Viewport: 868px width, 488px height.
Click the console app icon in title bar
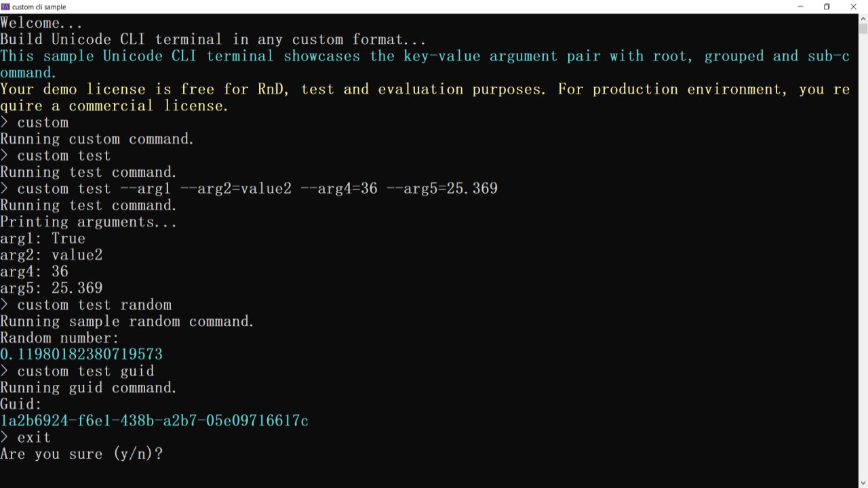point(5,7)
